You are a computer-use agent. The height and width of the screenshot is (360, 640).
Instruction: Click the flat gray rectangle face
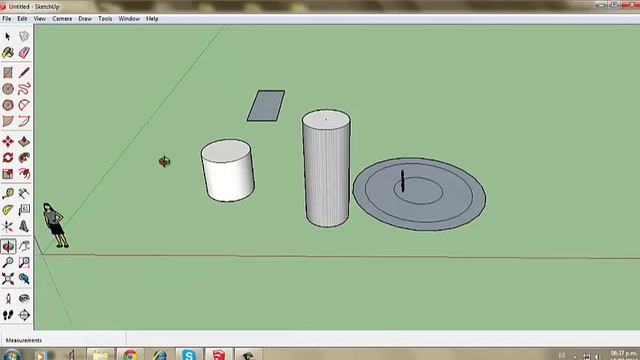[266, 106]
